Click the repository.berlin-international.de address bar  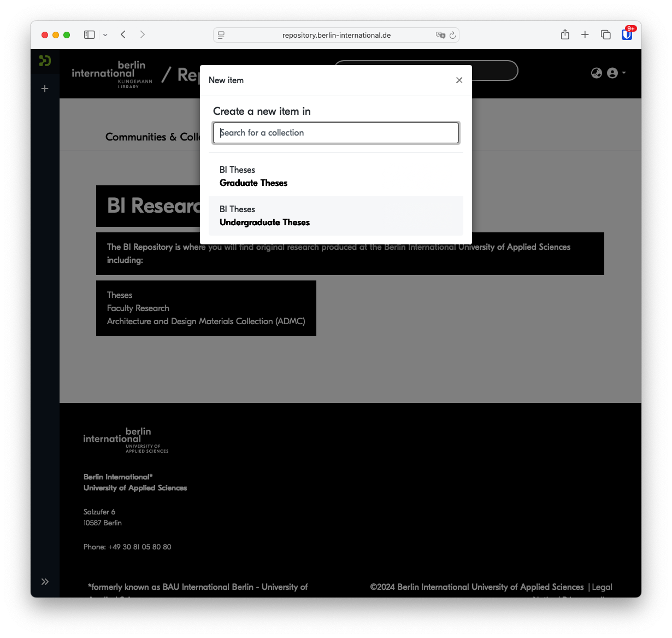coord(336,35)
